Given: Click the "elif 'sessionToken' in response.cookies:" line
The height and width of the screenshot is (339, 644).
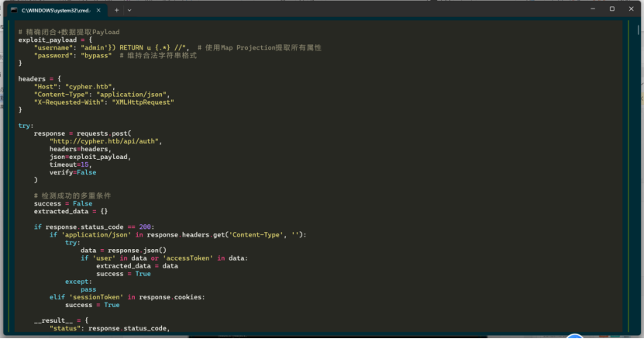Looking at the screenshot, I should click(127, 297).
